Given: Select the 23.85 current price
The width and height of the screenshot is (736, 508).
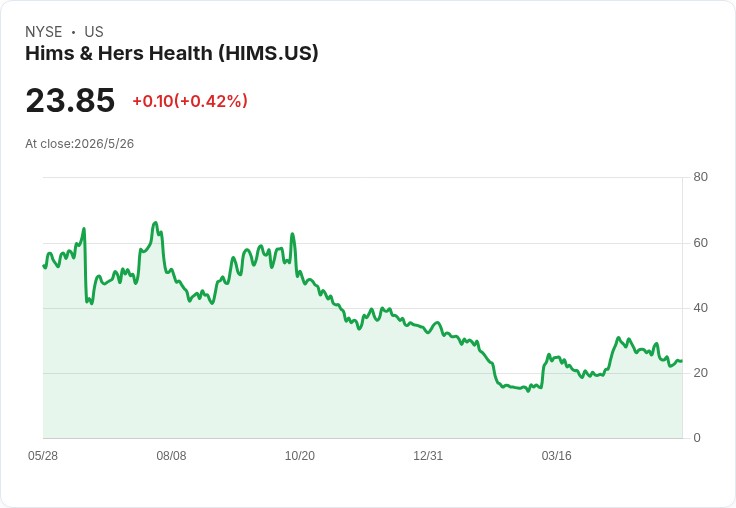Looking at the screenshot, I should (70, 100).
